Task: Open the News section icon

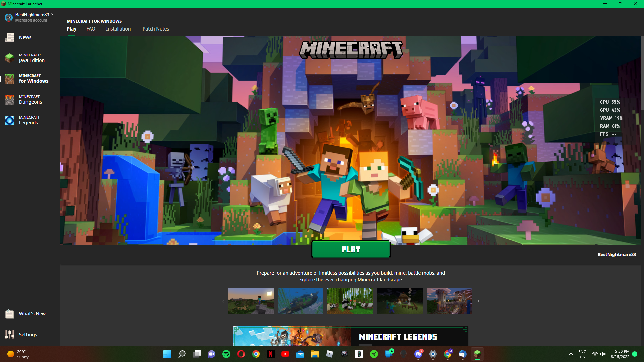Action: pos(10,37)
